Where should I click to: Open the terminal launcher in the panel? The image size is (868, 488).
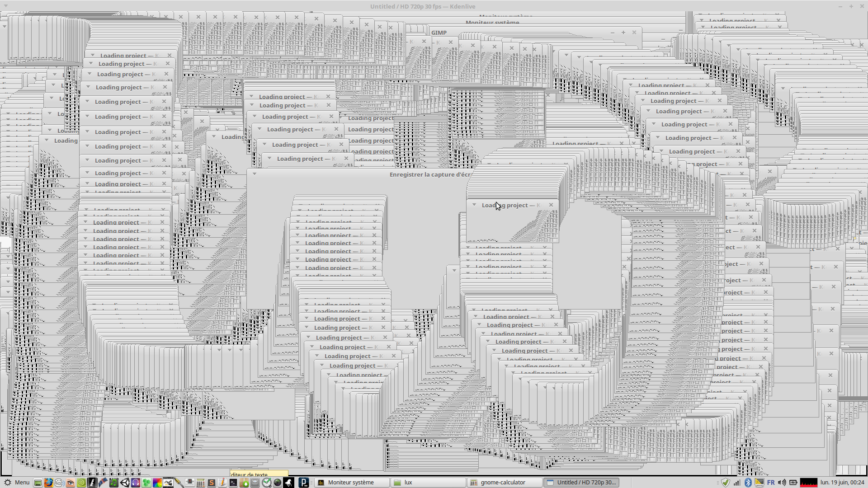click(233, 483)
